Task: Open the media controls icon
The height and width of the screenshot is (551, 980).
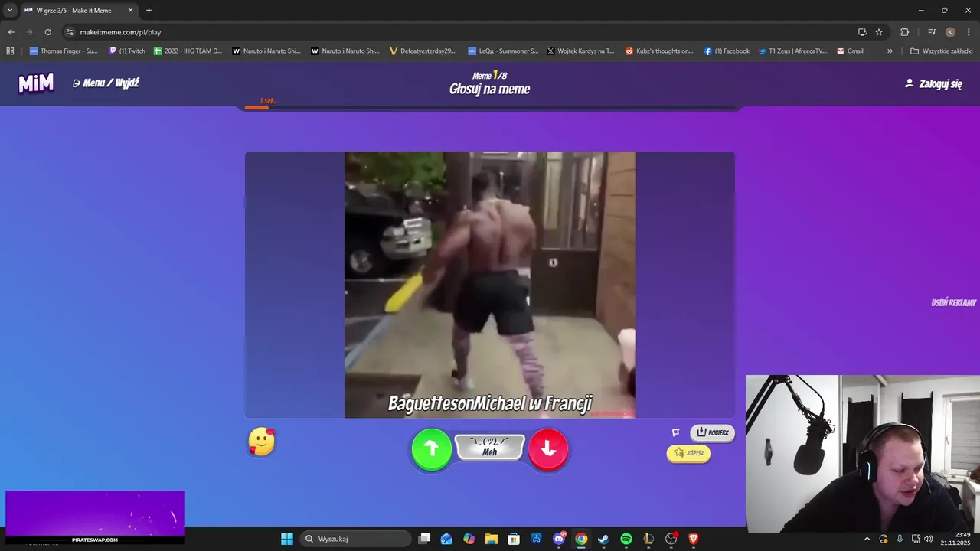Action: (x=932, y=32)
